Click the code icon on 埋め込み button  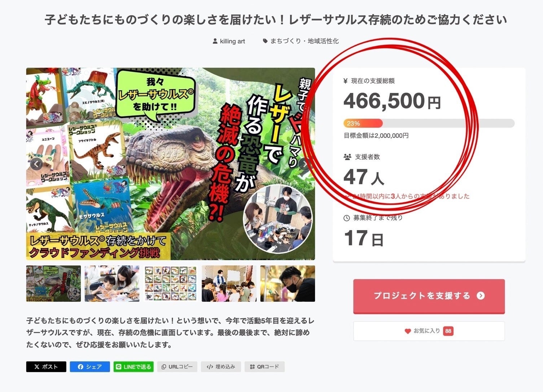pyautogui.click(x=210, y=367)
